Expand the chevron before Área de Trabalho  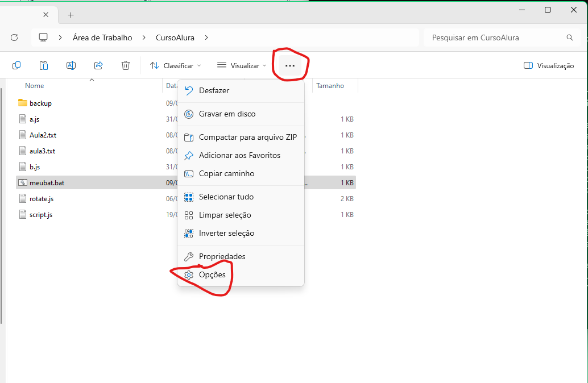[x=60, y=38]
